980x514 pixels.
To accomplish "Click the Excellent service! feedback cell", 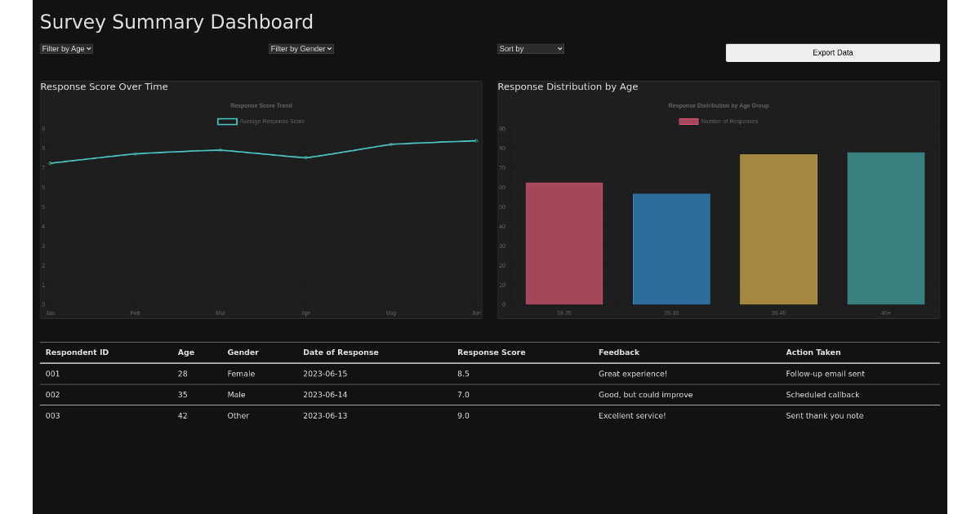I will 632,416.
